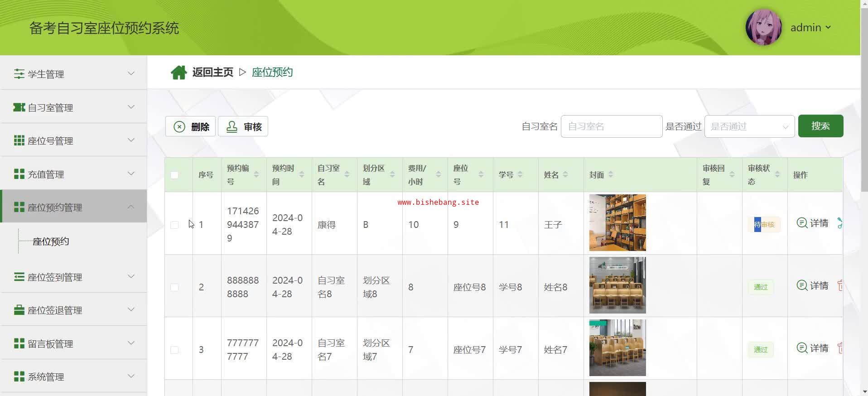Open 详情 for the 王子 reservation
Screen dimensions: 868x396
click(x=813, y=223)
